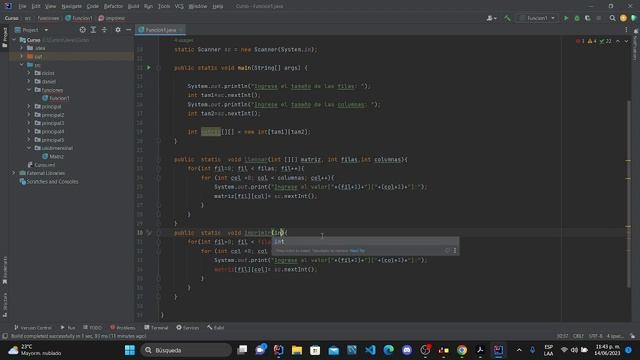This screenshot has height=360, width=640.
Task: Go to previous highlighted error arrow
Action: click(618, 41)
